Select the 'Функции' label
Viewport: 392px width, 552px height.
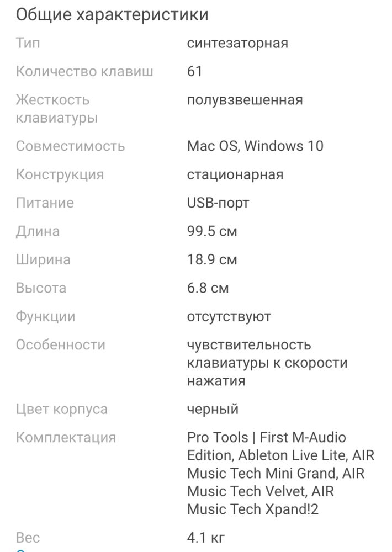(x=45, y=317)
